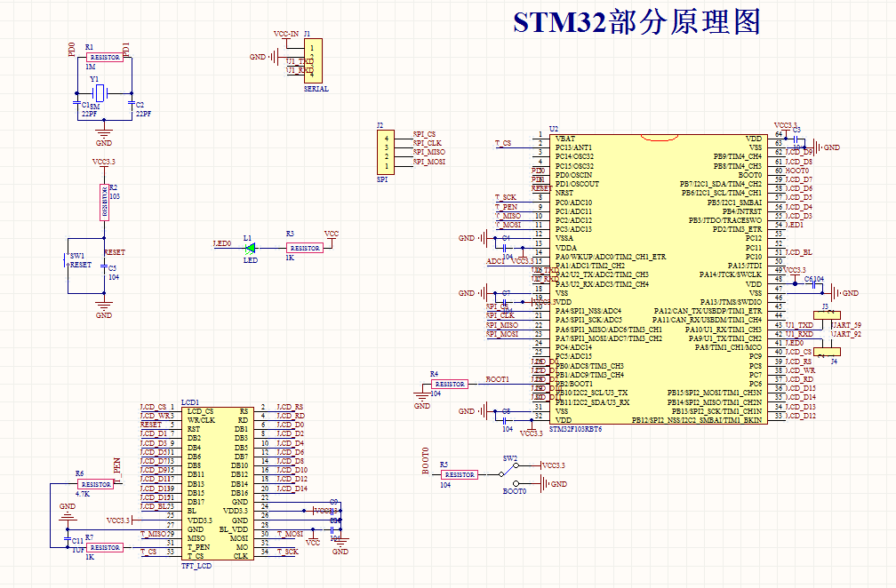Click T_CS label at U2 pin 2
Screen dimensions: 896x588
pyautogui.click(x=503, y=143)
